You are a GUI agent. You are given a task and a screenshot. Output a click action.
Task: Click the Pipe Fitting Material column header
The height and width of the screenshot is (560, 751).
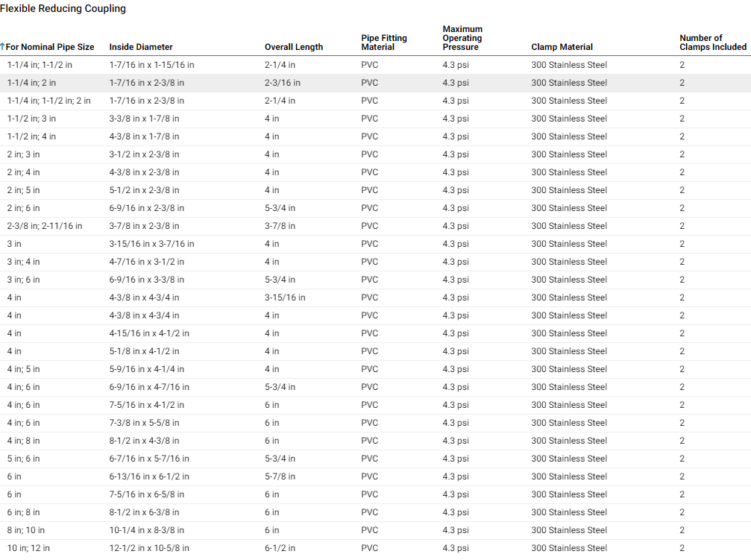click(x=384, y=43)
